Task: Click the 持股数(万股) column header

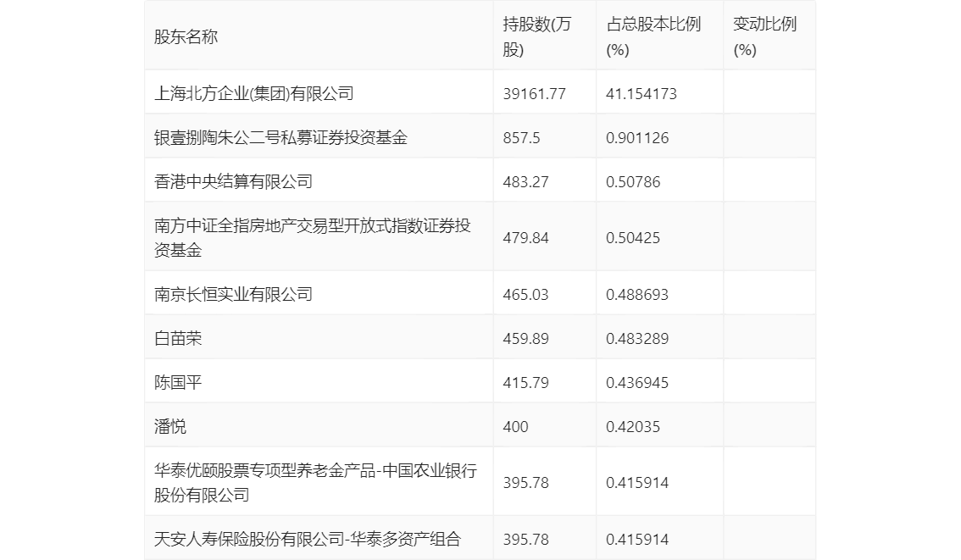Action: 537,36
